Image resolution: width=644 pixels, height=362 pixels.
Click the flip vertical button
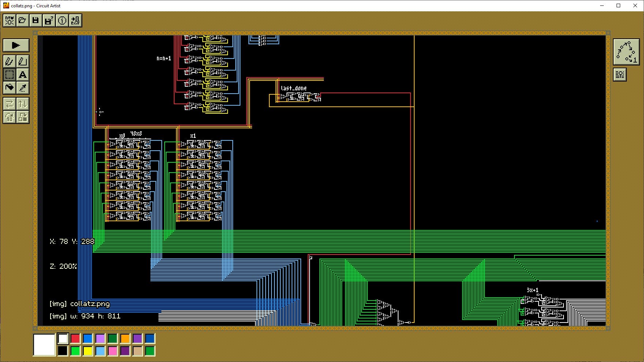[x=23, y=104]
